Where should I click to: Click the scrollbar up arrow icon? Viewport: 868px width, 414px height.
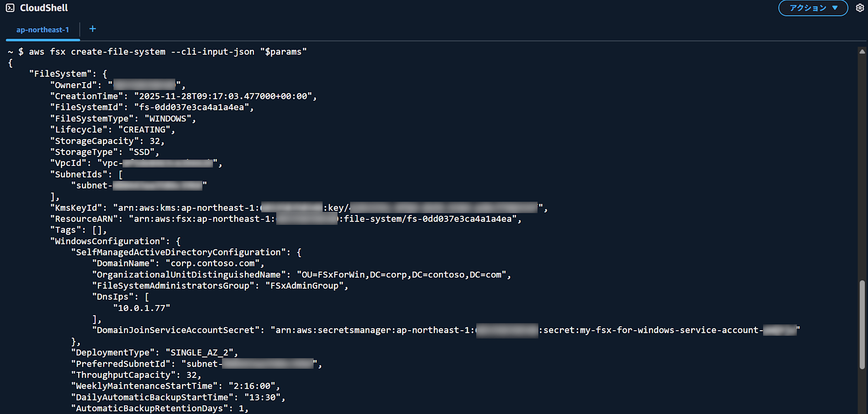[862, 51]
